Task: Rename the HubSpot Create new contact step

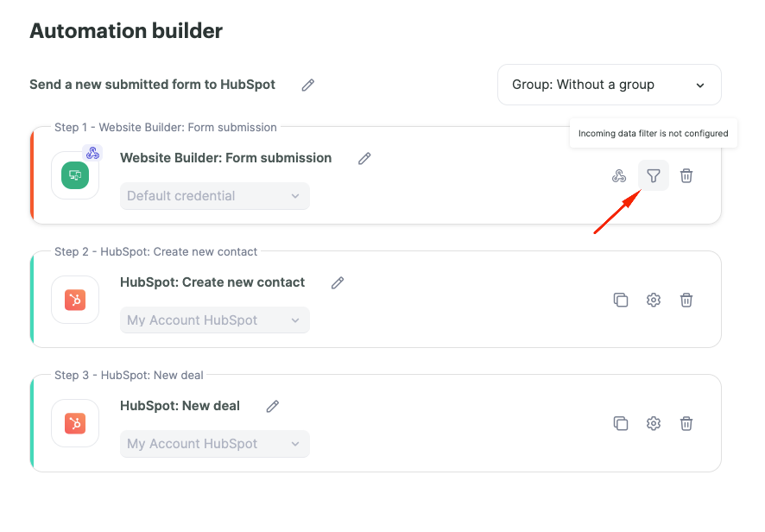Action: pyautogui.click(x=338, y=282)
